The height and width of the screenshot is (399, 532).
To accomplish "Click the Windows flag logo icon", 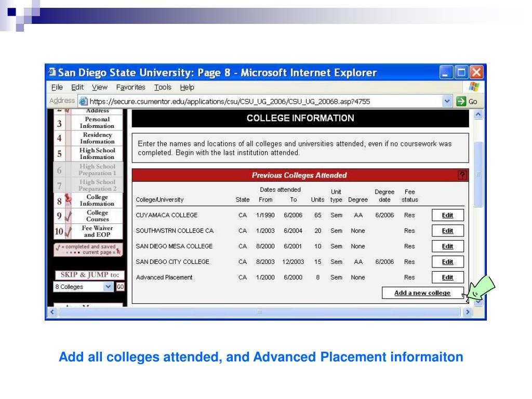I will [x=474, y=87].
